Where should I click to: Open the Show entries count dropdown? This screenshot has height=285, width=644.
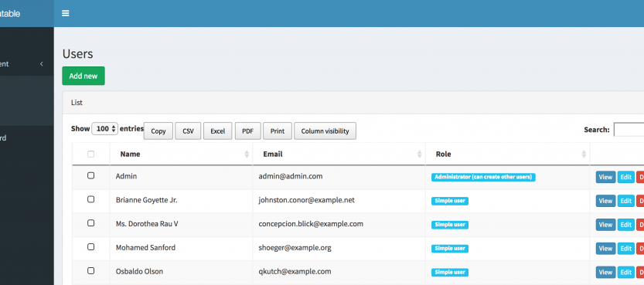click(x=104, y=129)
